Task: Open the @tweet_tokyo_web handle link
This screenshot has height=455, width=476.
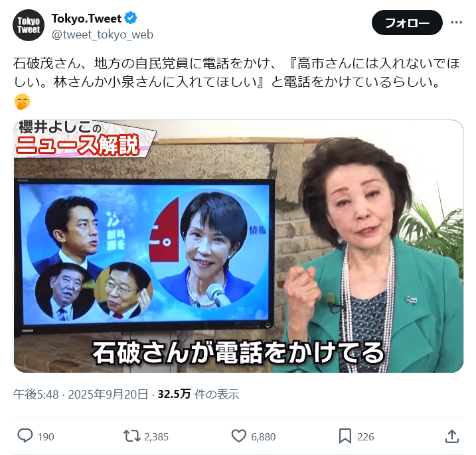Action: pyautogui.click(x=102, y=34)
